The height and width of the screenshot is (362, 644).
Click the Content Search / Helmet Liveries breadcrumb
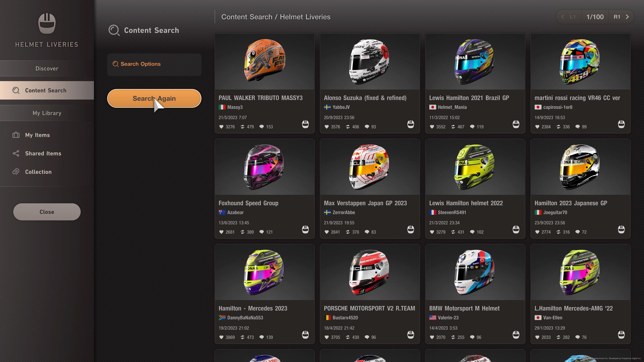coord(276,17)
